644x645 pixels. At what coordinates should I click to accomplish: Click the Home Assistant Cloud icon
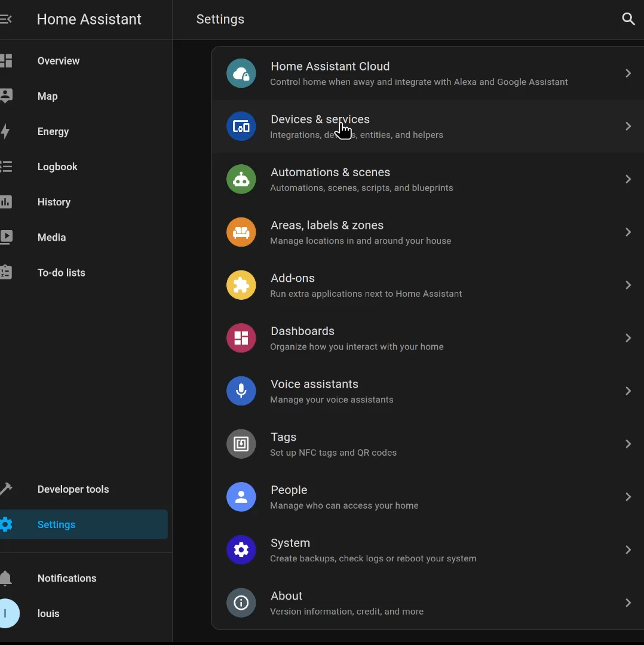pyautogui.click(x=241, y=73)
